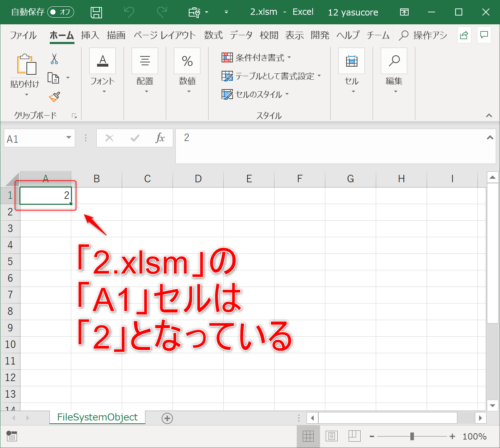Screen dimensions: 500x448
Task: Select column B header
Action: click(97, 179)
